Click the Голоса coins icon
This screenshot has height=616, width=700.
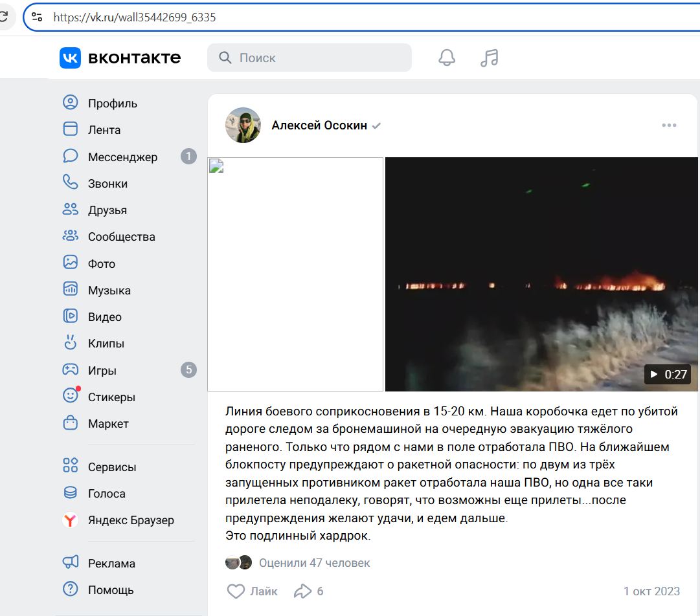[x=70, y=492]
